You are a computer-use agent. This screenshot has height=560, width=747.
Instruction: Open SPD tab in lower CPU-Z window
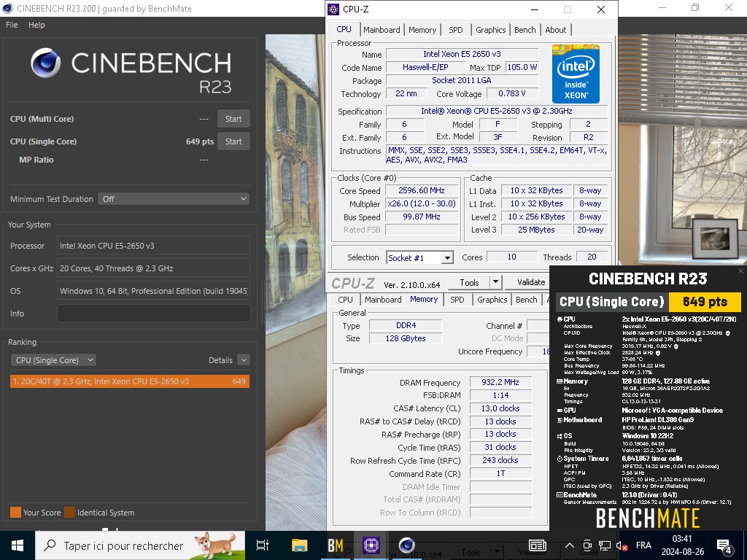tap(457, 300)
